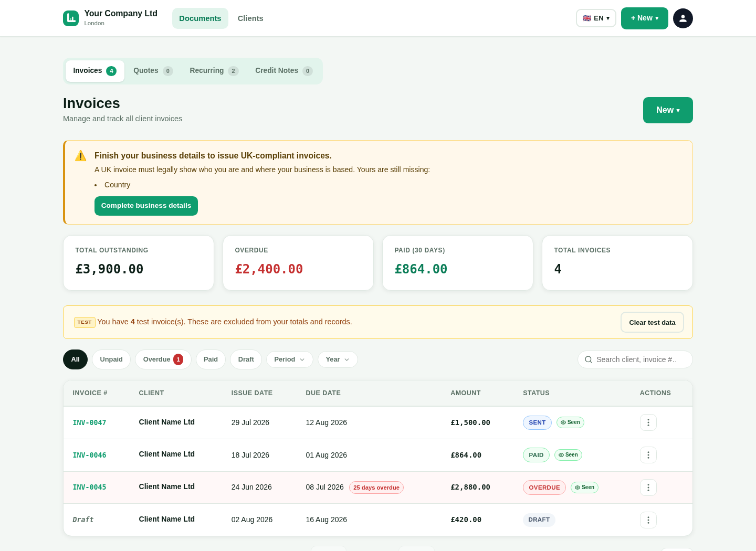The width and height of the screenshot is (756, 551).
Task: Open actions menu for the Draft invoice
Action: click(648, 520)
